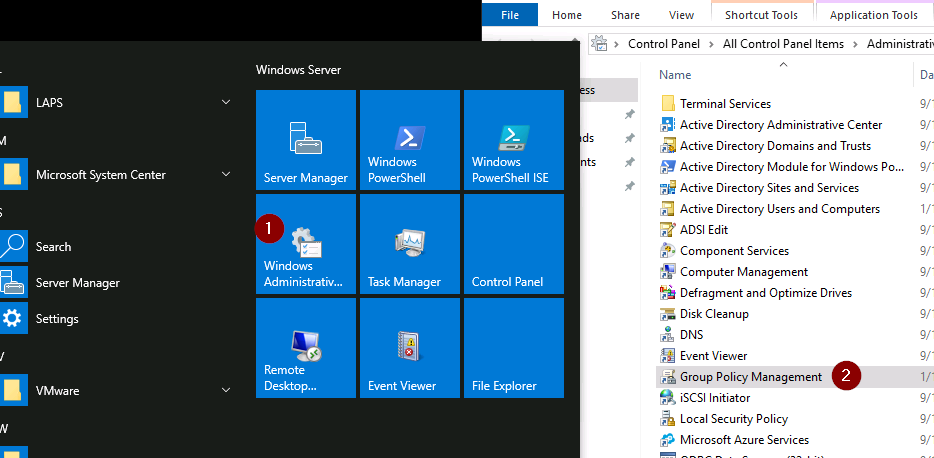Open the Event Viewer tile in the Start menu
934x458 pixels.
coord(410,348)
